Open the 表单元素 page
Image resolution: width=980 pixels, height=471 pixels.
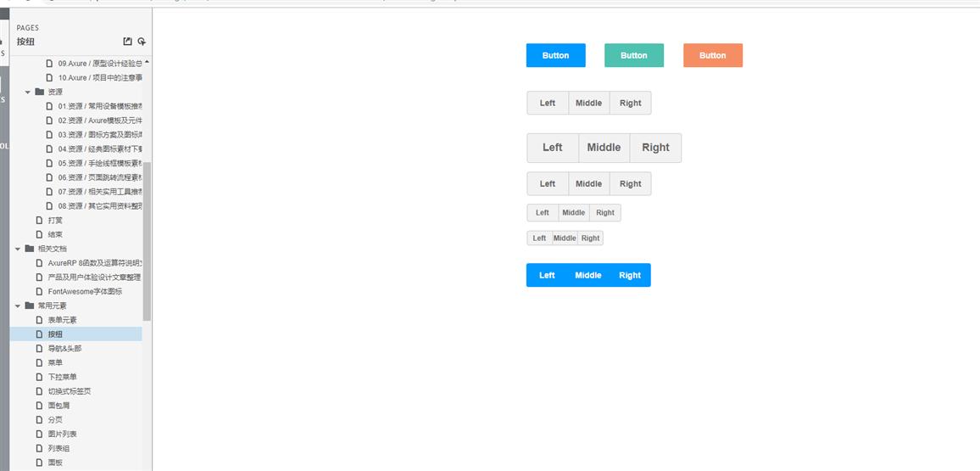tap(62, 320)
